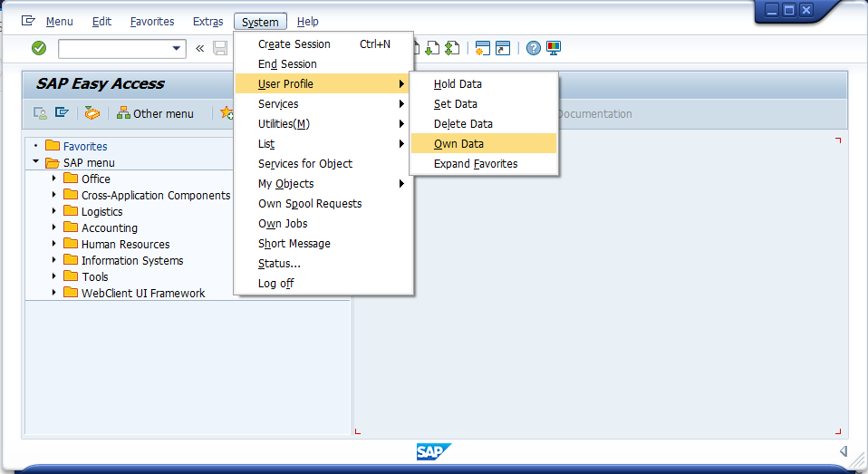Click the open SAP menu folder icon
The height and width of the screenshot is (474, 868).
(x=53, y=162)
